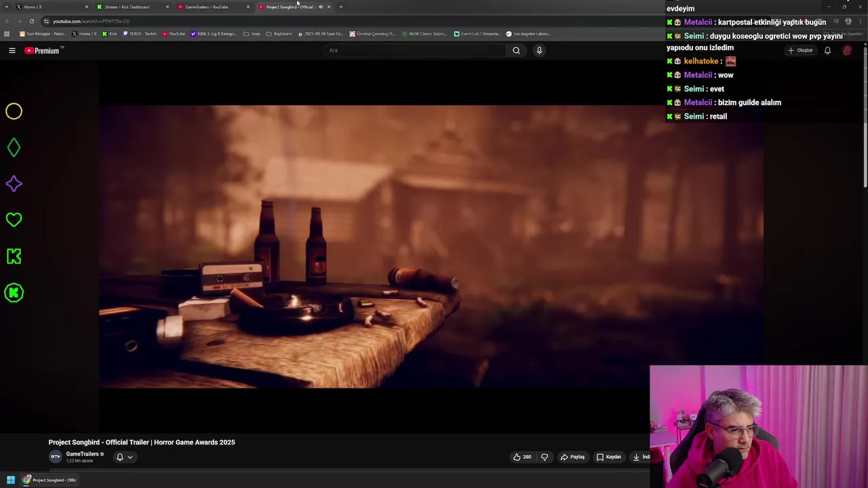Open the YouTube hamburger guide menu
The height and width of the screenshot is (488, 868).
(12, 50)
